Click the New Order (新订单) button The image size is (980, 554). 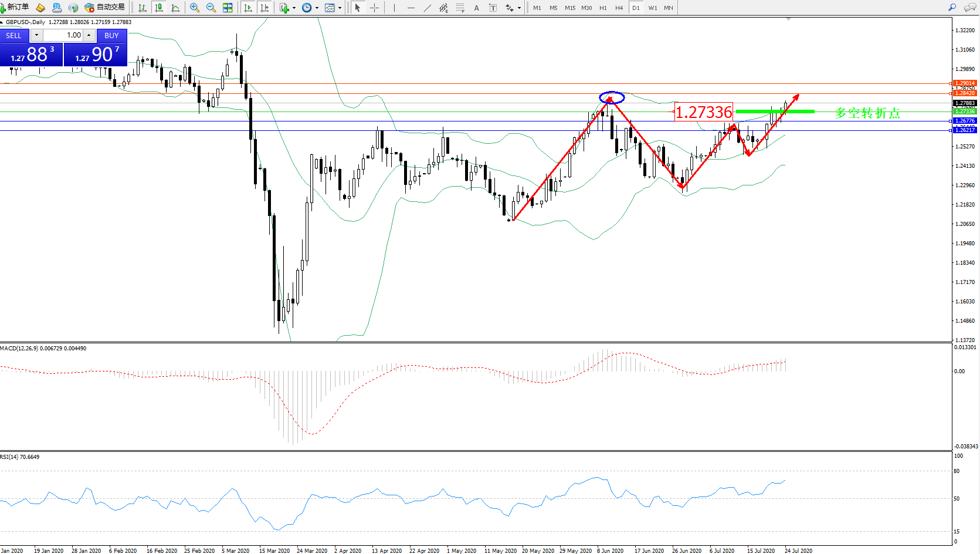click(x=15, y=8)
